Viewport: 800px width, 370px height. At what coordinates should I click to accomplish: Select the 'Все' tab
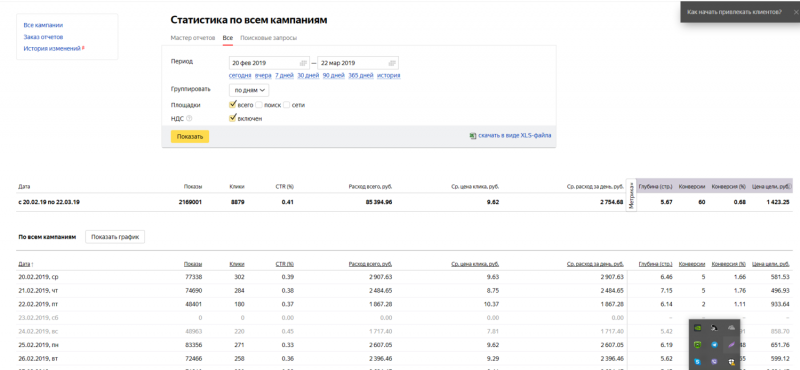(228, 38)
